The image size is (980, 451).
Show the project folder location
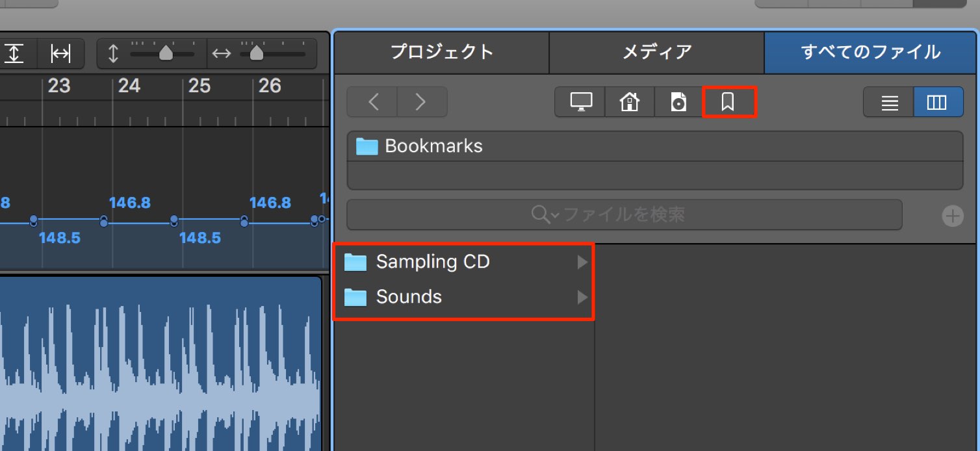click(678, 102)
